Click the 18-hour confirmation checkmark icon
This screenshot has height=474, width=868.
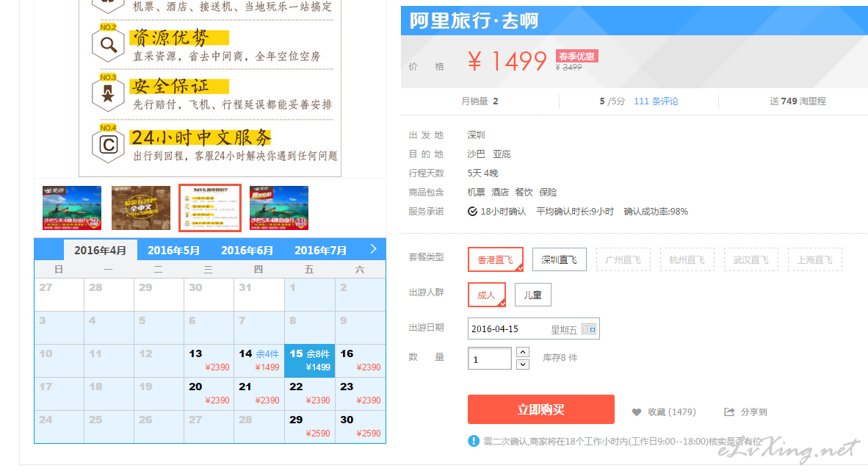tap(472, 212)
